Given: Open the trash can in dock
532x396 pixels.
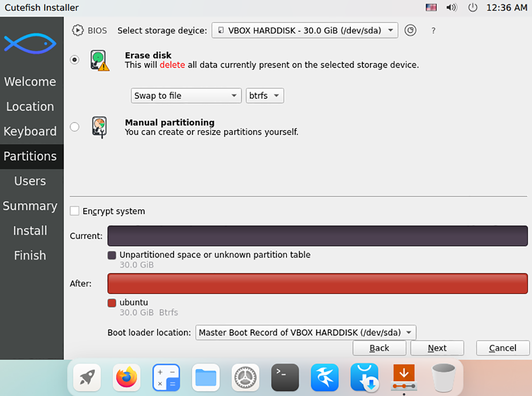Looking at the screenshot, I should tap(444, 378).
